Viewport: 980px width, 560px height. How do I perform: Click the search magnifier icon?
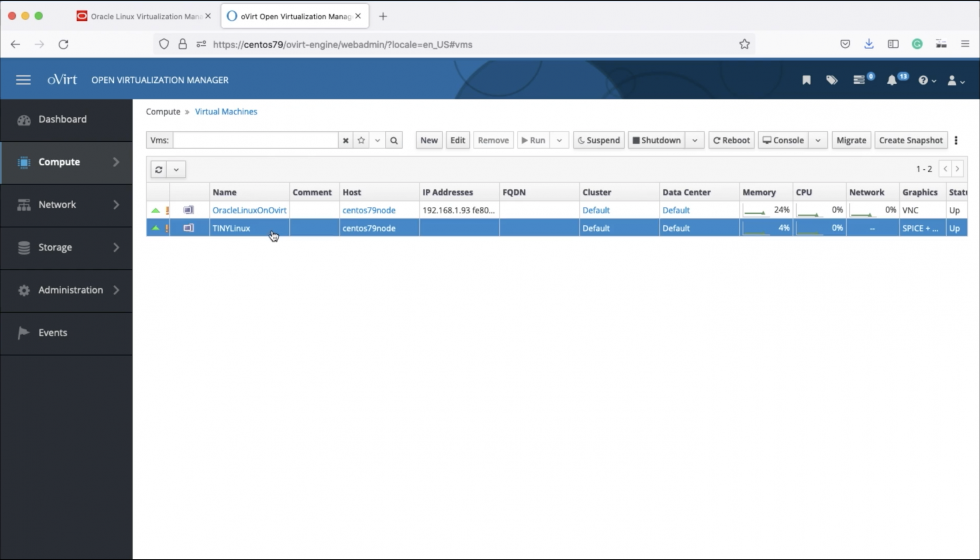393,140
